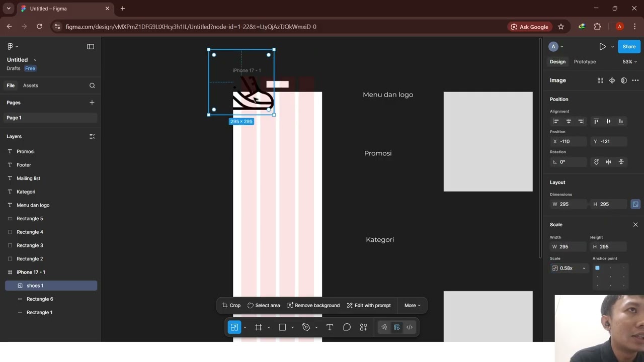Image resolution: width=644 pixels, height=362 pixels.
Task: Click the align right icon
Action: click(x=581, y=121)
